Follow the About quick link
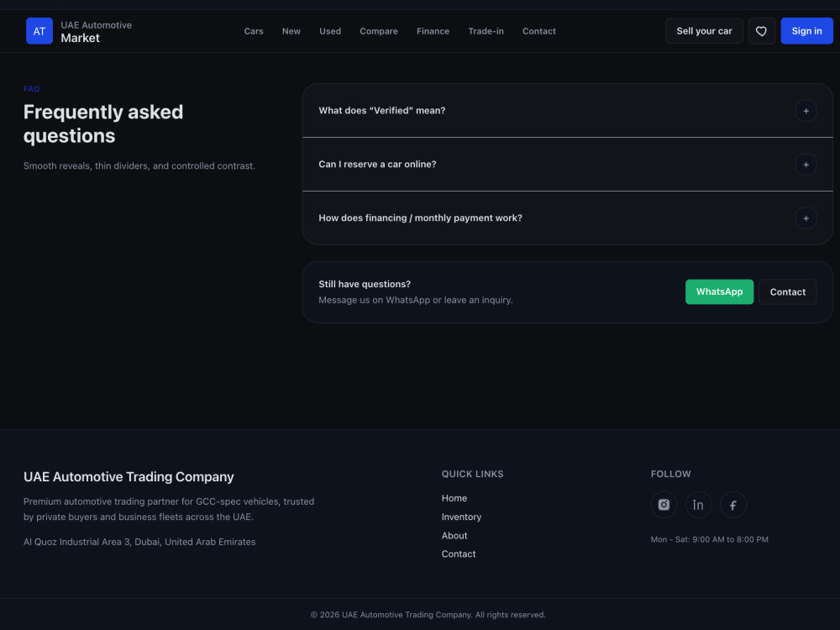Screen dimensions: 840x630 (454, 536)
